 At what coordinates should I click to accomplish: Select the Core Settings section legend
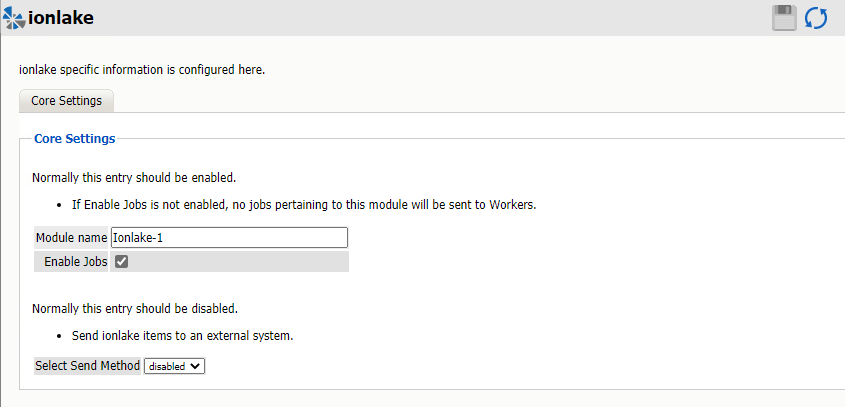(74, 139)
